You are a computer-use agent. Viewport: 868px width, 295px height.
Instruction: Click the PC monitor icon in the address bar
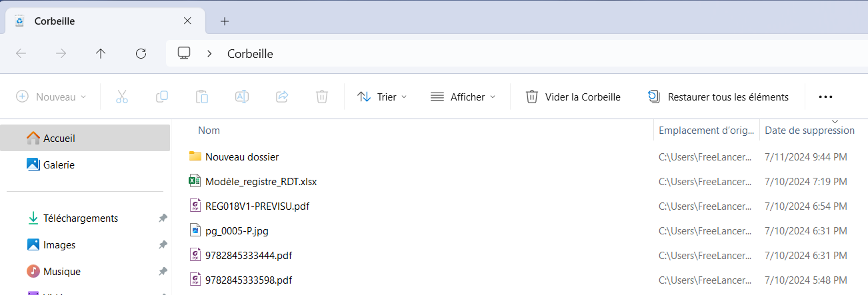coord(185,53)
